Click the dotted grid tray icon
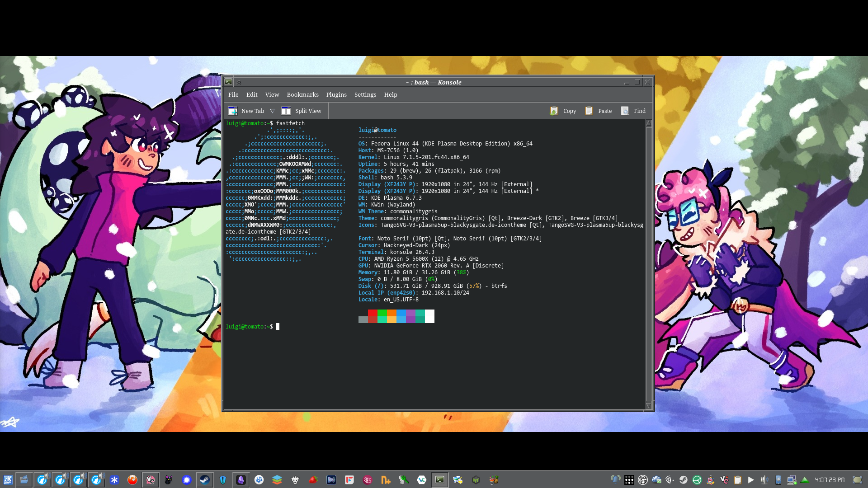 pyautogui.click(x=629, y=480)
